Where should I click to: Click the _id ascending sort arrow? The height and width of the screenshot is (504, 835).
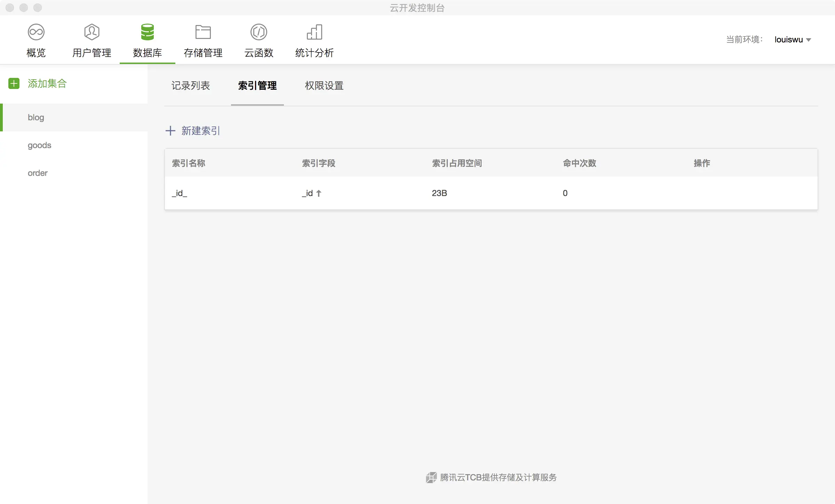(x=319, y=193)
